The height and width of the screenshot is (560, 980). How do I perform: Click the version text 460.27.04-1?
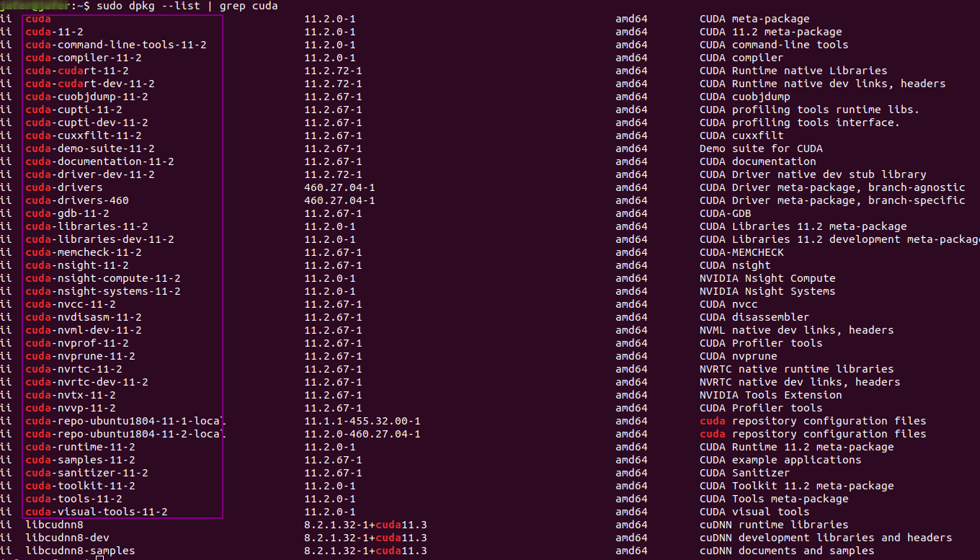[335, 200]
